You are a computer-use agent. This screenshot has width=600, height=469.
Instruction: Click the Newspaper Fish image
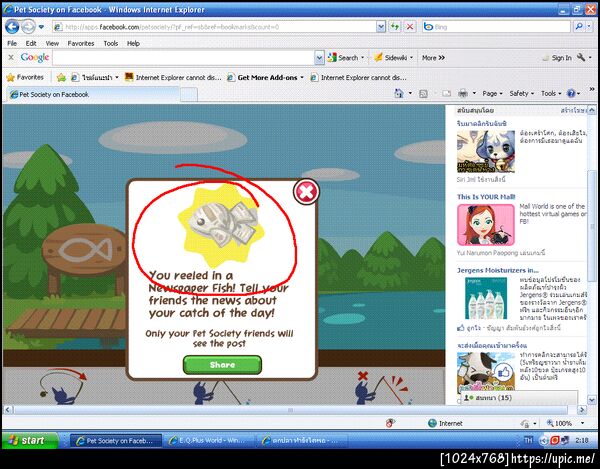click(x=223, y=225)
